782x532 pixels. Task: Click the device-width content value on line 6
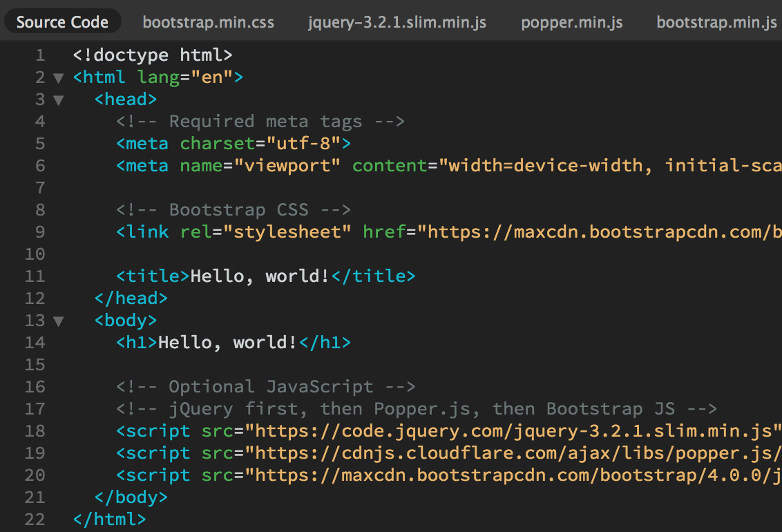click(610, 166)
